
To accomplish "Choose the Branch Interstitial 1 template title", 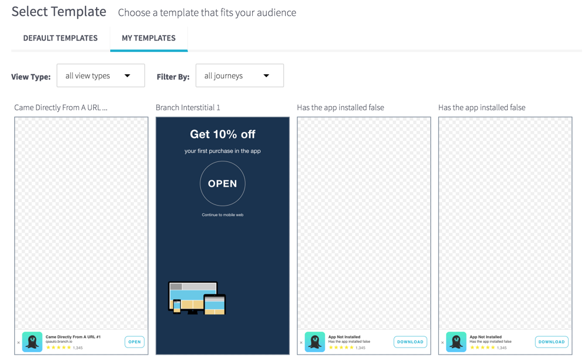I will point(188,108).
